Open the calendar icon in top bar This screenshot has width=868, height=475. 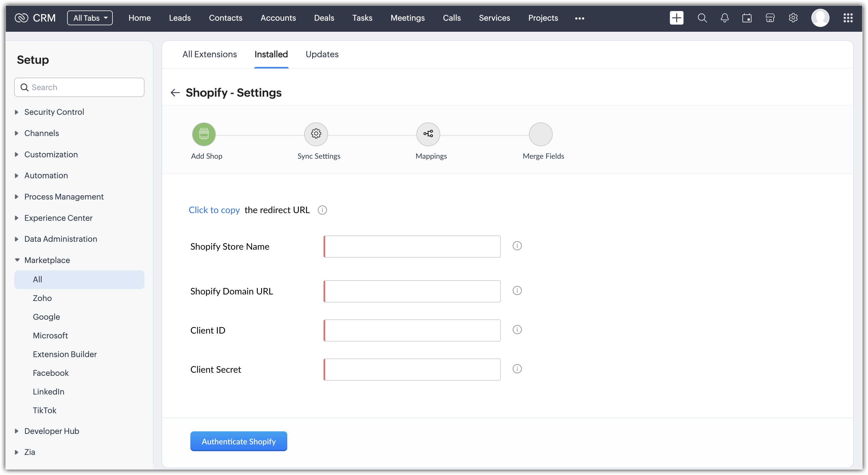coord(747,18)
